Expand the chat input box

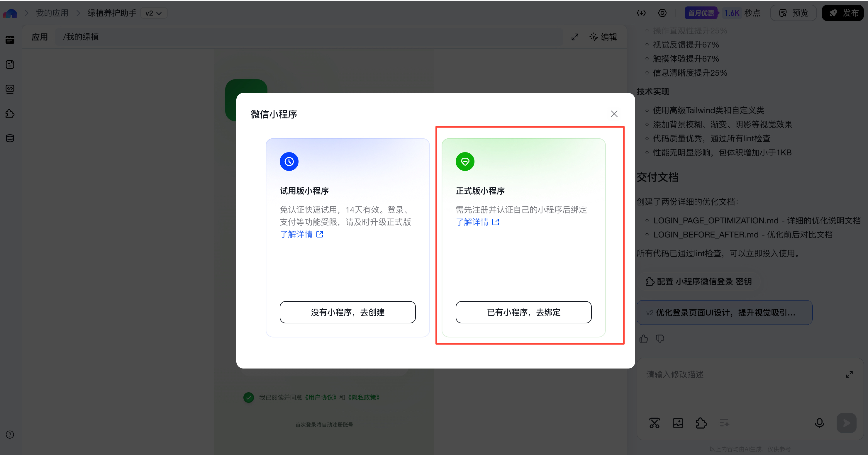[849, 374]
